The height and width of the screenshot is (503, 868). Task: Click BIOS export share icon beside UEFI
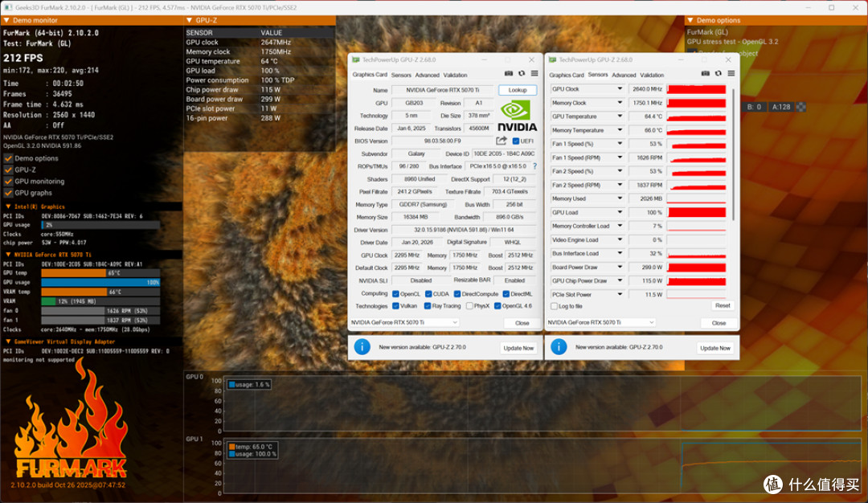502,141
